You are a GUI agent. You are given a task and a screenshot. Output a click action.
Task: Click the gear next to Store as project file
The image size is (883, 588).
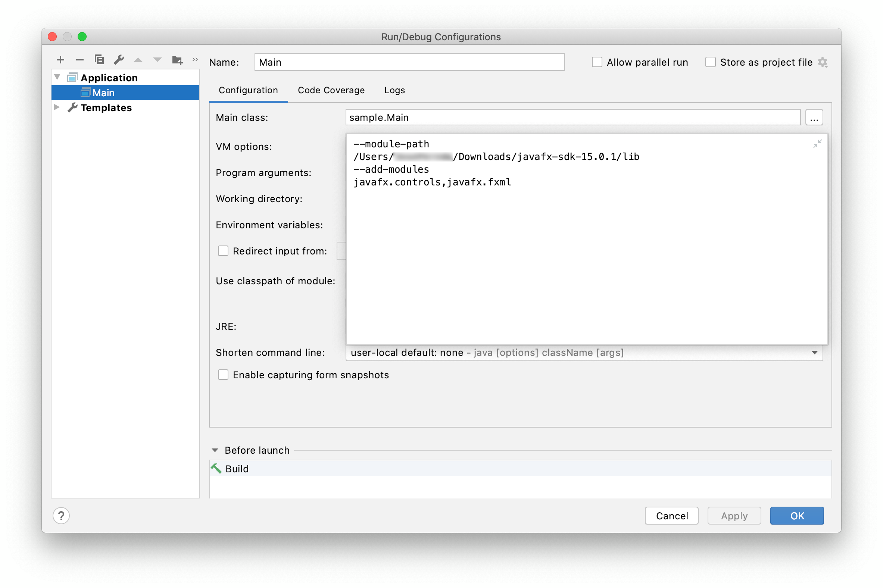coord(823,62)
